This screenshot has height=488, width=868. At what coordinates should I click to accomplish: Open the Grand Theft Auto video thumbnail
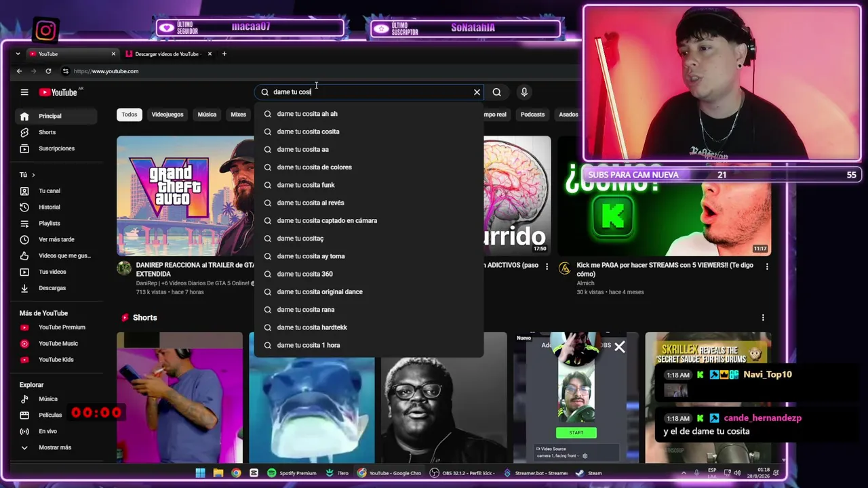[x=185, y=196]
